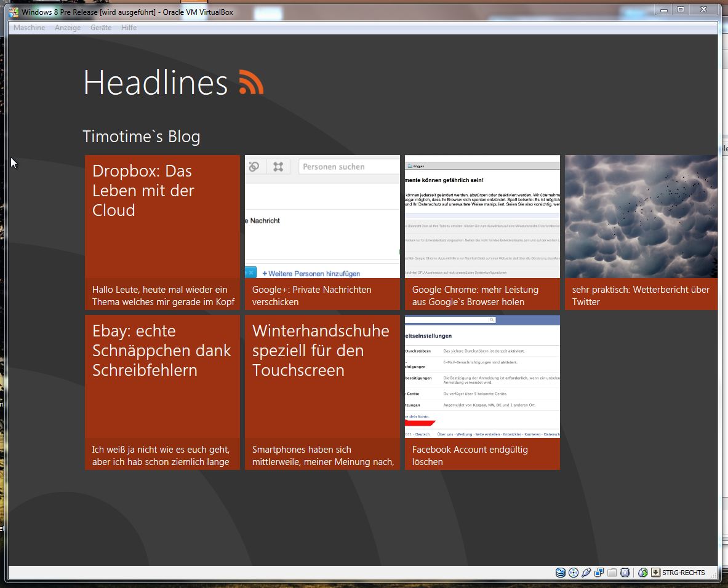Click the network adapters icon in status bar

pos(599,573)
